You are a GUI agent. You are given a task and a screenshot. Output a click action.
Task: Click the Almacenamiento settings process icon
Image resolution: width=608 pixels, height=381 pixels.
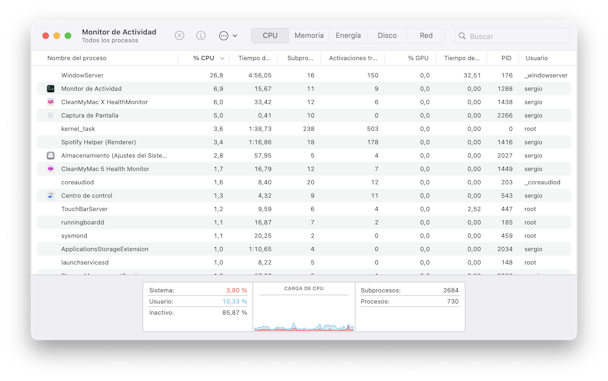50,155
